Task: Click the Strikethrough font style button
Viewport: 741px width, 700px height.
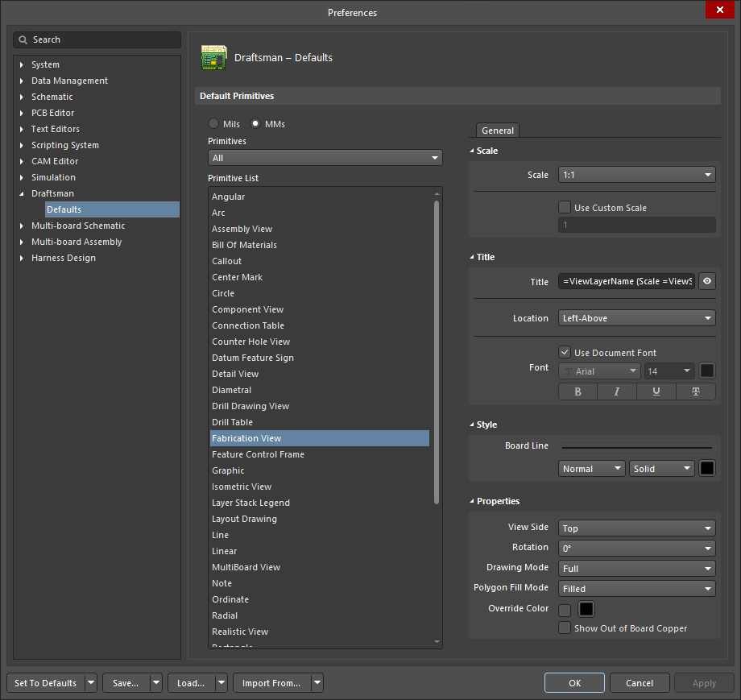Action: tap(696, 391)
